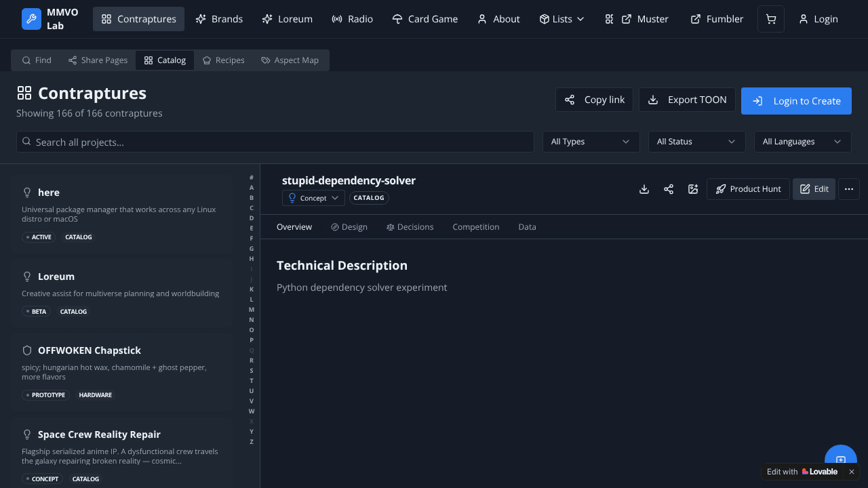Jump to letter M in the index
The width and height of the screenshot is (868, 488).
click(252, 310)
